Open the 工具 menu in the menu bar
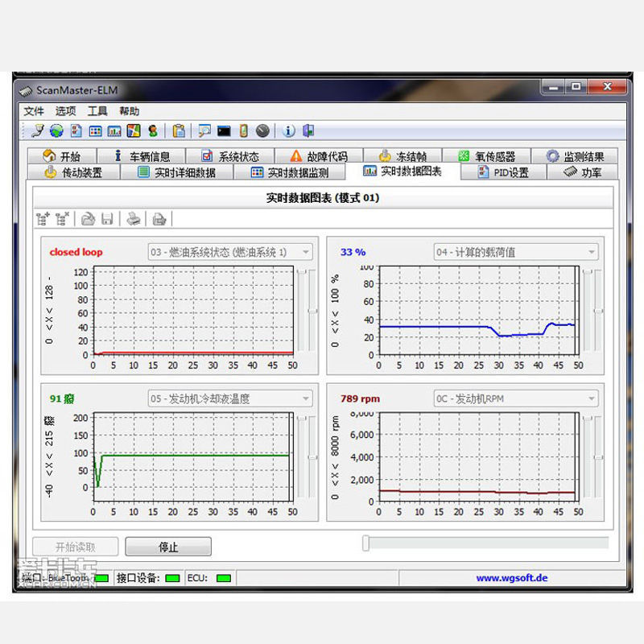 (x=96, y=111)
